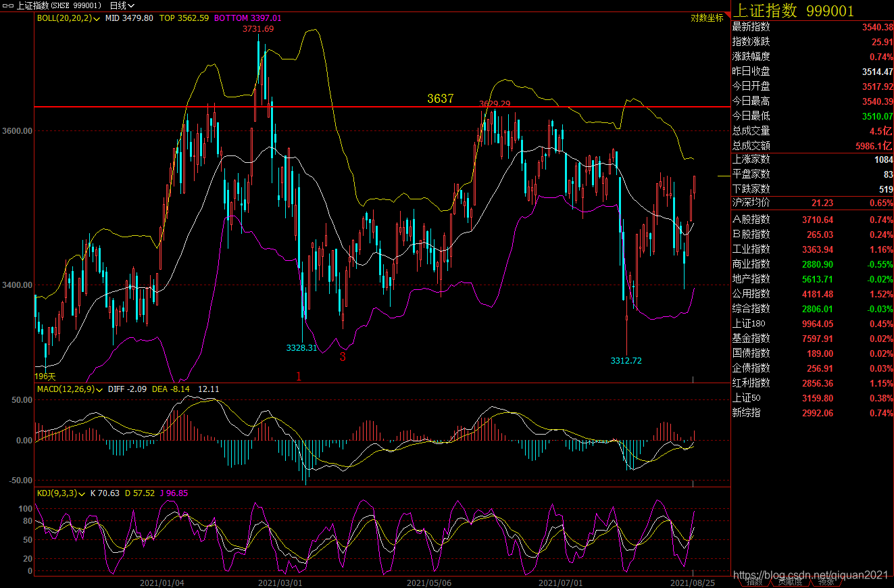894x588 pixels.
Task: Open the B股指数 row
Action: coord(813,235)
